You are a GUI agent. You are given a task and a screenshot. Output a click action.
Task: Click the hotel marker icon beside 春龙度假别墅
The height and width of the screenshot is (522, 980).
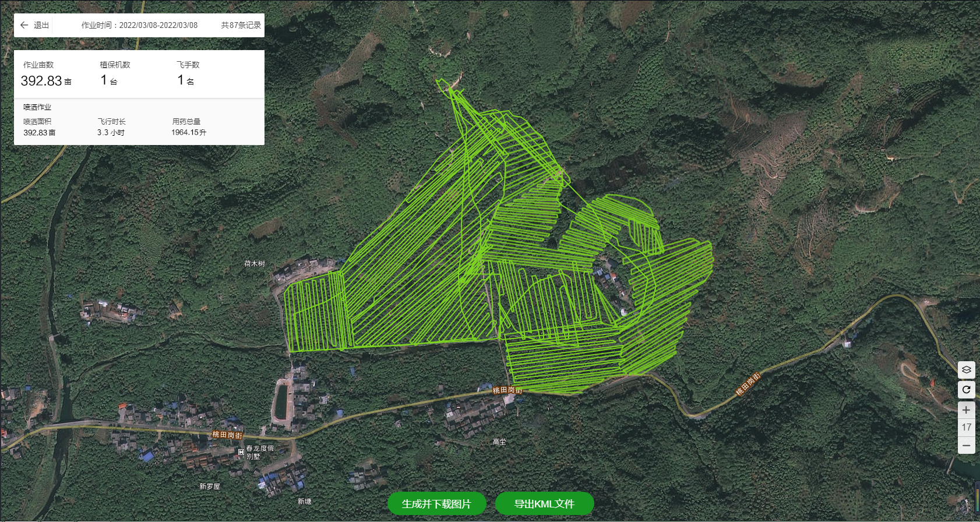(241, 452)
